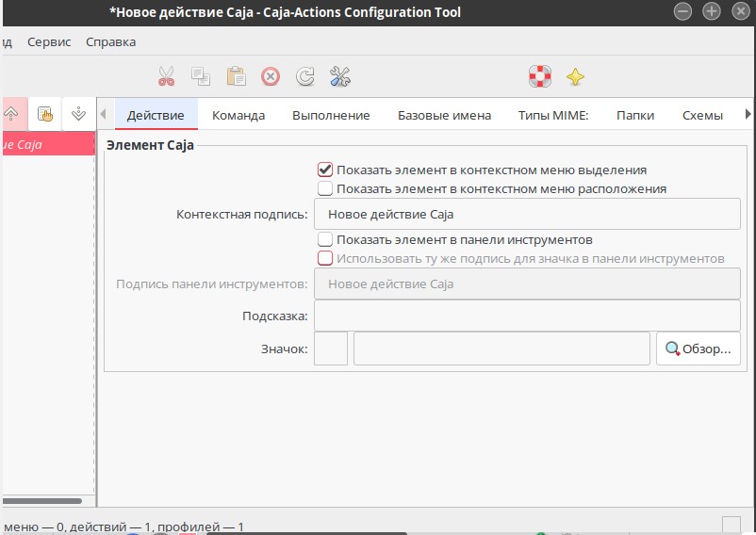Open Help lifebuoy toolbar icon
This screenshot has height=535, width=756.
point(540,76)
